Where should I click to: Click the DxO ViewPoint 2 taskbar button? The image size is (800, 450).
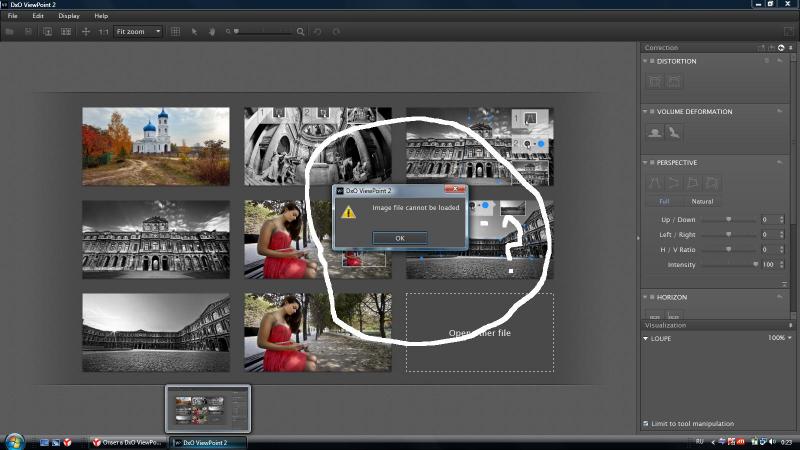pos(208,442)
